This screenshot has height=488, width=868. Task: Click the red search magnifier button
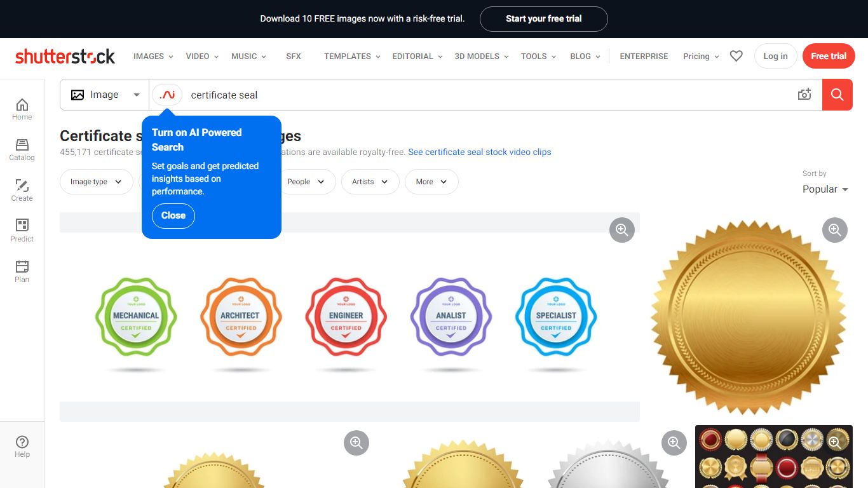click(837, 95)
